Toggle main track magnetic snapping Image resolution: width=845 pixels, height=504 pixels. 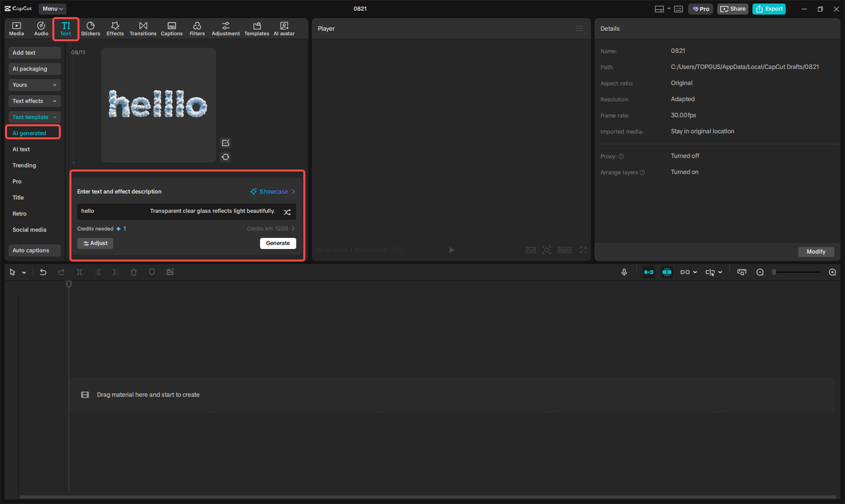(x=648, y=272)
